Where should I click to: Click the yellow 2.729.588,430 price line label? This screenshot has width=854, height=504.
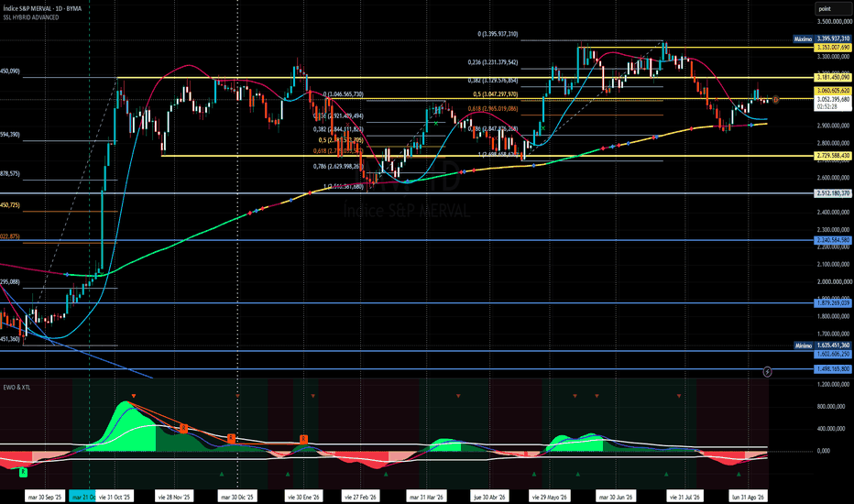tap(833, 156)
